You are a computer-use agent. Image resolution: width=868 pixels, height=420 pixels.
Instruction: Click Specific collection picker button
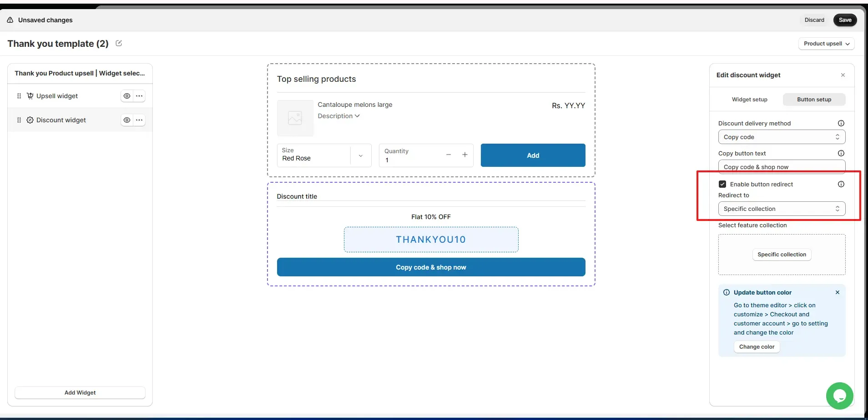tap(782, 255)
